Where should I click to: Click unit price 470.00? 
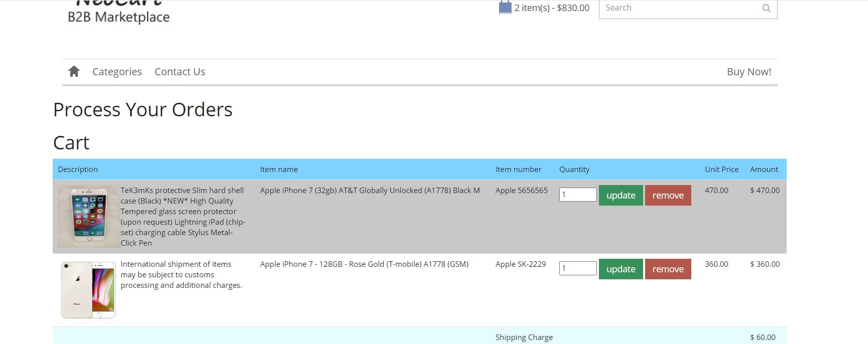tap(716, 191)
